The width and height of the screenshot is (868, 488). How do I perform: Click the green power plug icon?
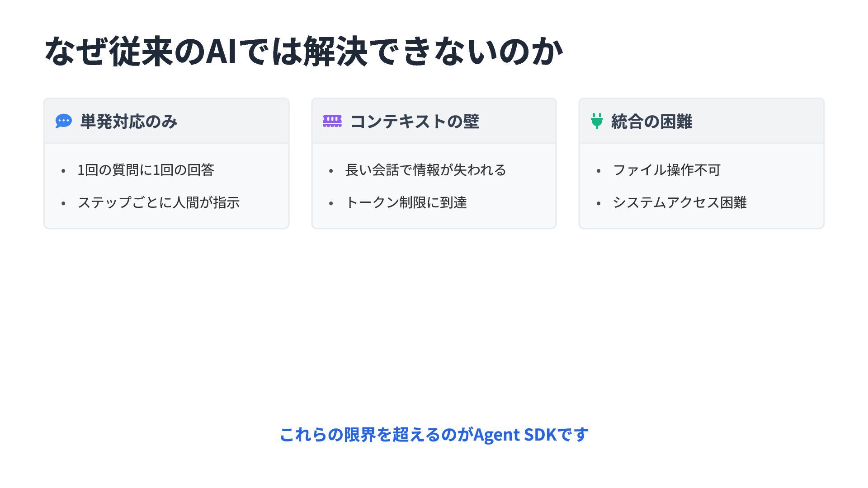[x=597, y=121]
